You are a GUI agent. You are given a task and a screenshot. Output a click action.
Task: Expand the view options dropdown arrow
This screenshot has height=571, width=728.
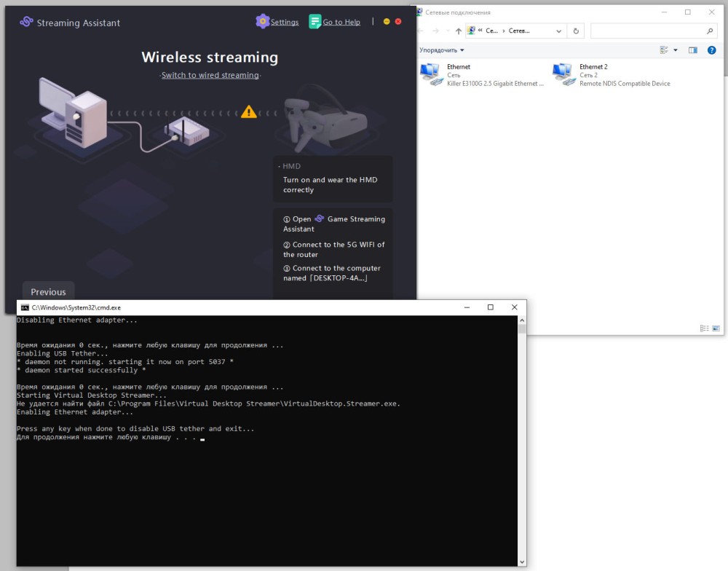pyautogui.click(x=676, y=50)
